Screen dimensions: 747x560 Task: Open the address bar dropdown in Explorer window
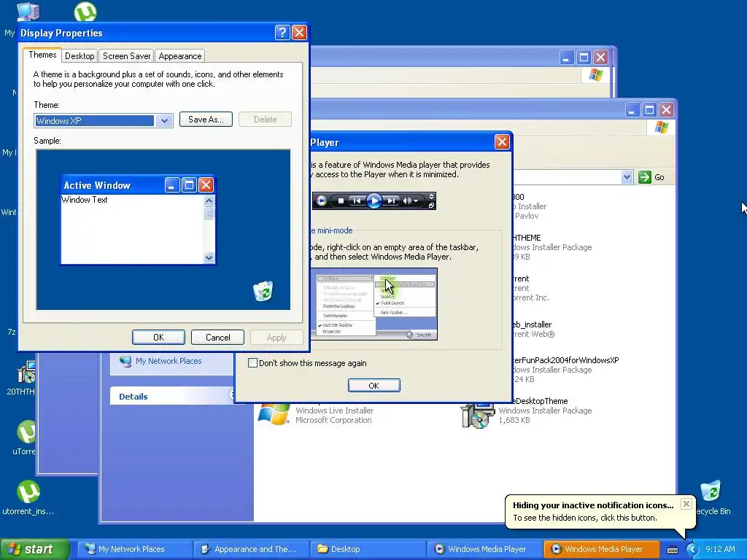[x=627, y=177]
